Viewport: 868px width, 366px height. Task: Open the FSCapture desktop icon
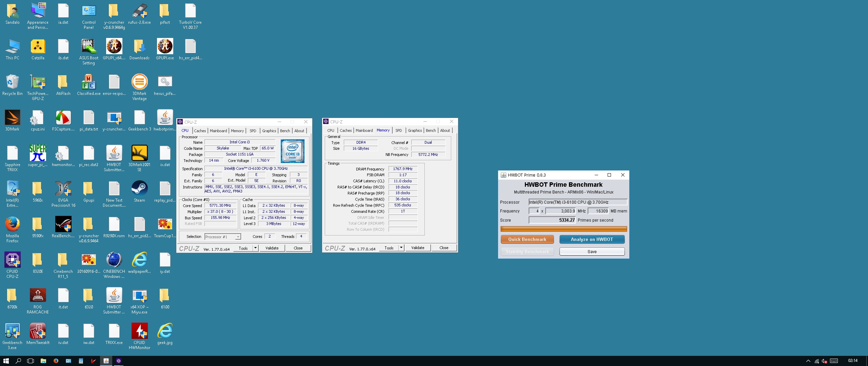coord(63,121)
